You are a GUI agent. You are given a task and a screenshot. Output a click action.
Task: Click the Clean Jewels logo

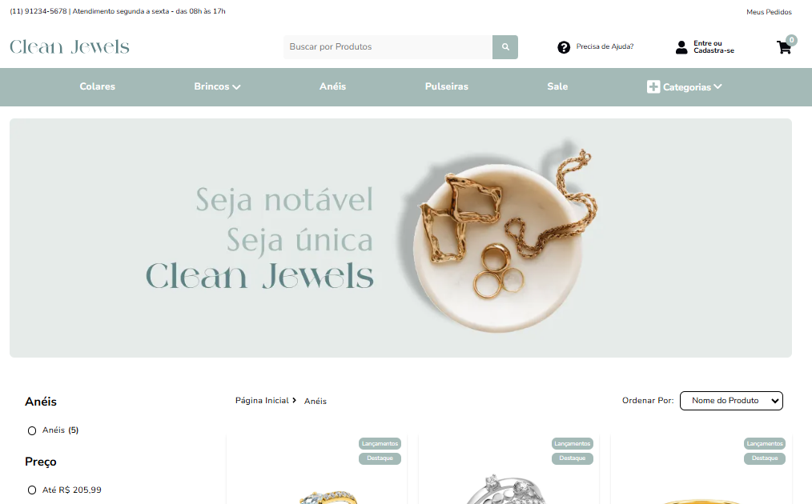pos(70,46)
